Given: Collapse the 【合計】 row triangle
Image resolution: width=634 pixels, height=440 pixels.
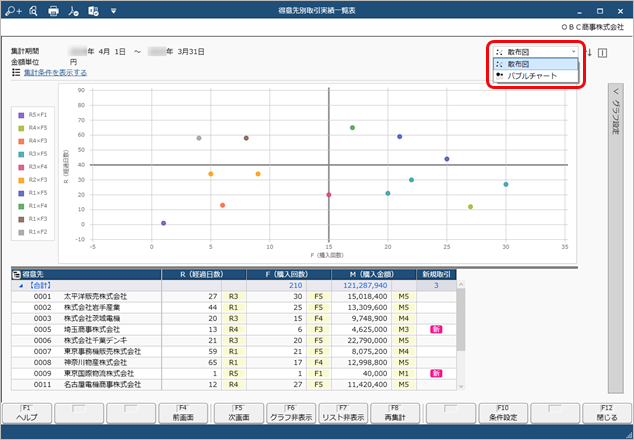Looking at the screenshot, I should click(x=21, y=286).
